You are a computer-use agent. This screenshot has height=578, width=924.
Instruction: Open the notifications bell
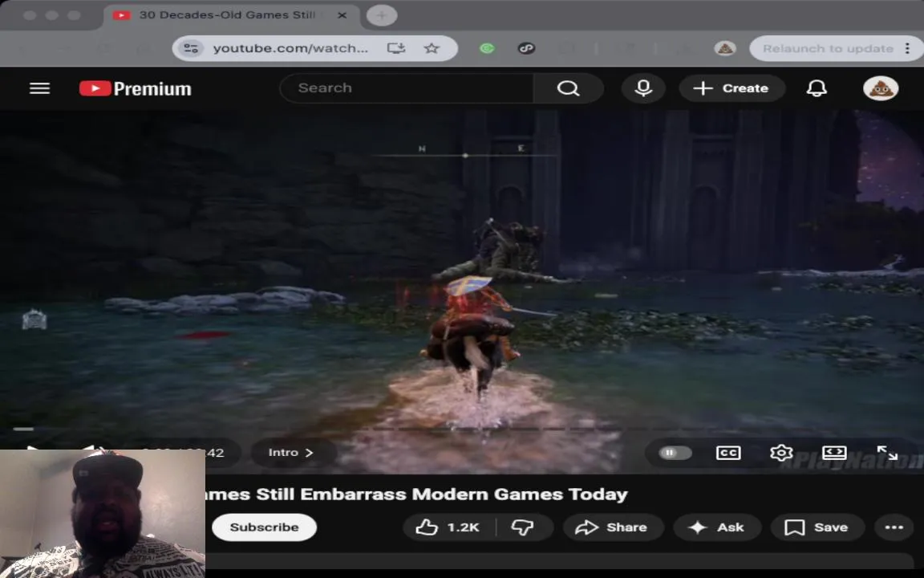817,88
